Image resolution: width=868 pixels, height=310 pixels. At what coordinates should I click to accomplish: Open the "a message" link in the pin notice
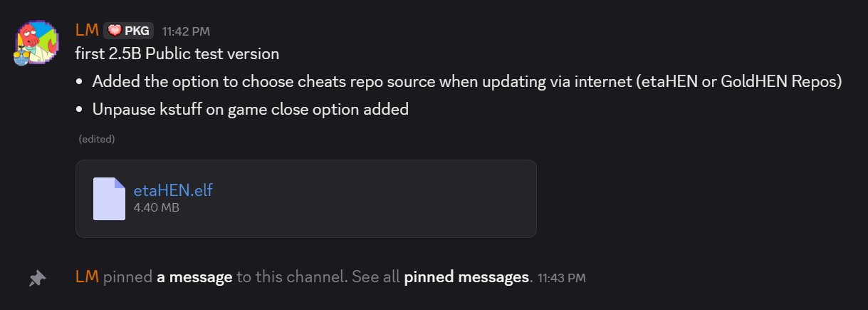point(194,277)
